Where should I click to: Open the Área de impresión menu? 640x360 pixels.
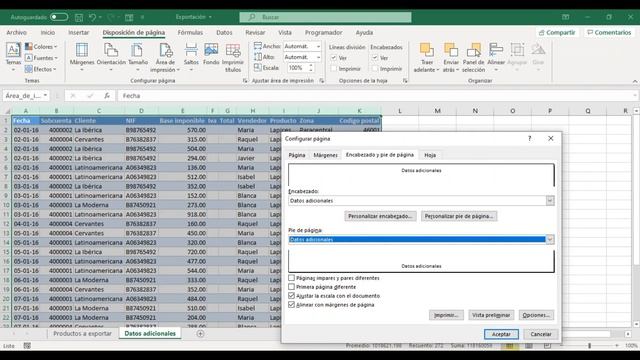(165, 57)
